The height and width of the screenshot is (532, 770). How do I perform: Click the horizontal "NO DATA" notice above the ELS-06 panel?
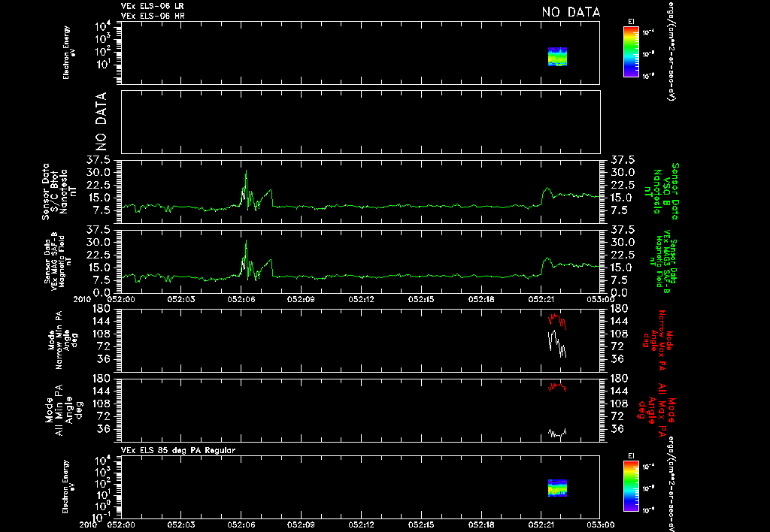pyautogui.click(x=571, y=12)
